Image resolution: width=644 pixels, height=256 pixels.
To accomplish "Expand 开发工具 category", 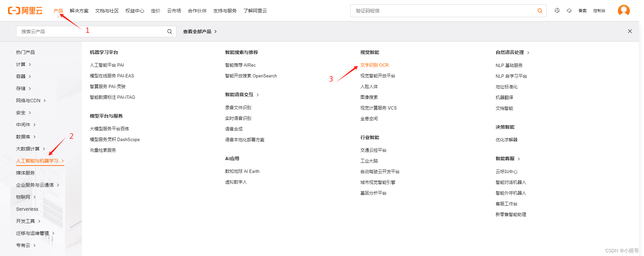I will [x=28, y=221].
